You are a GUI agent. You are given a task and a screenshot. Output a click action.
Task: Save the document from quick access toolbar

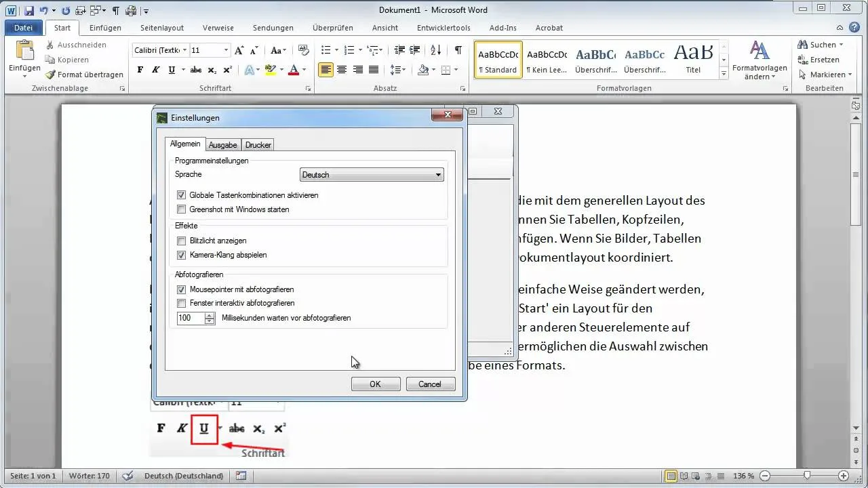[x=29, y=11]
